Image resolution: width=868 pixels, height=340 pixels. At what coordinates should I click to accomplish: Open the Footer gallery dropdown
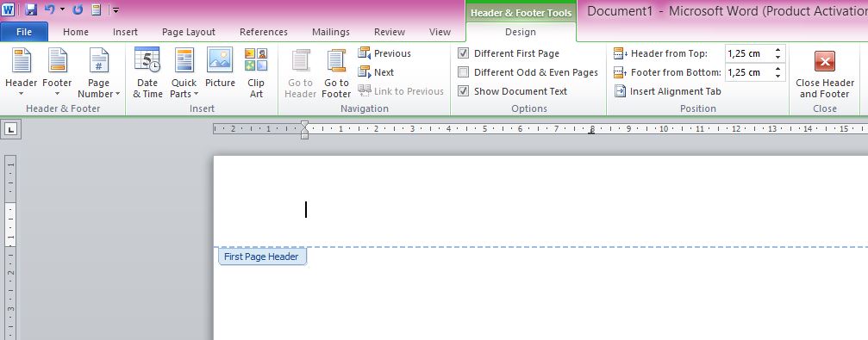pyautogui.click(x=57, y=72)
